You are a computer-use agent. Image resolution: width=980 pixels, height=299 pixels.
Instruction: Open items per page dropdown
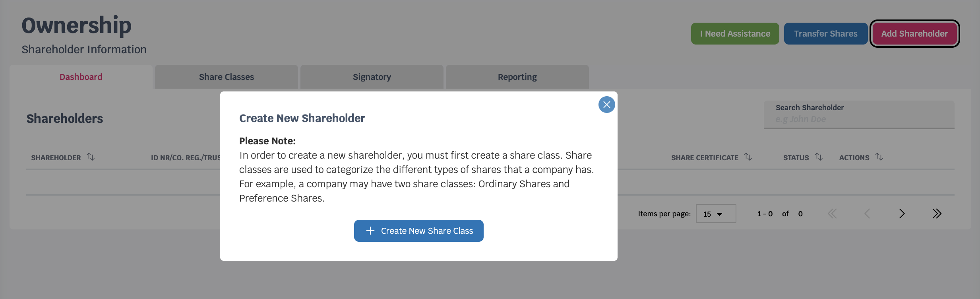click(716, 214)
